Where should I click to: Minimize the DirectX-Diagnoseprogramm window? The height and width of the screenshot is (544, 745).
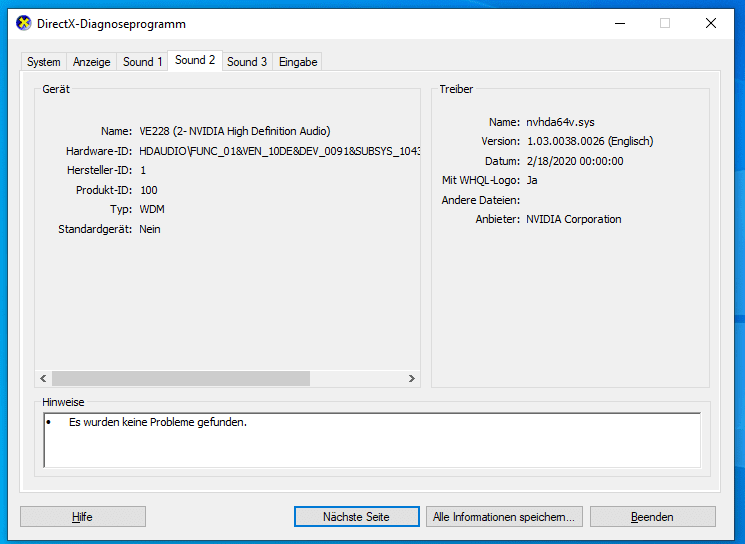click(620, 23)
